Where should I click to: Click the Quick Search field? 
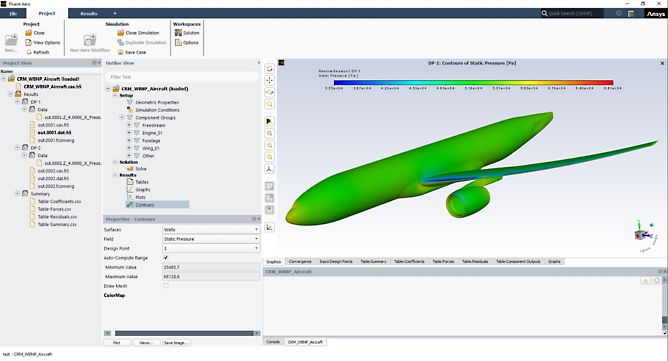(x=572, y=14)
